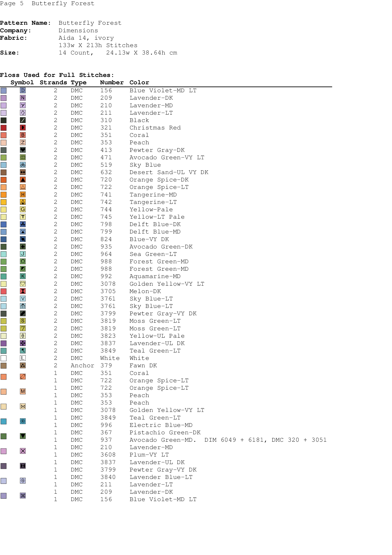This screenshot has width=392, height=555.
Task: Click the plus symbol for Avocado Green-DK
Action: 23,247
